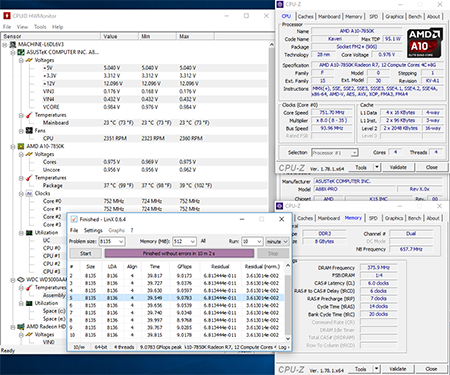Screen dimensions: 450x375
Task: Switch to Bench tab in upper CPU-Z
Action: 415,16
